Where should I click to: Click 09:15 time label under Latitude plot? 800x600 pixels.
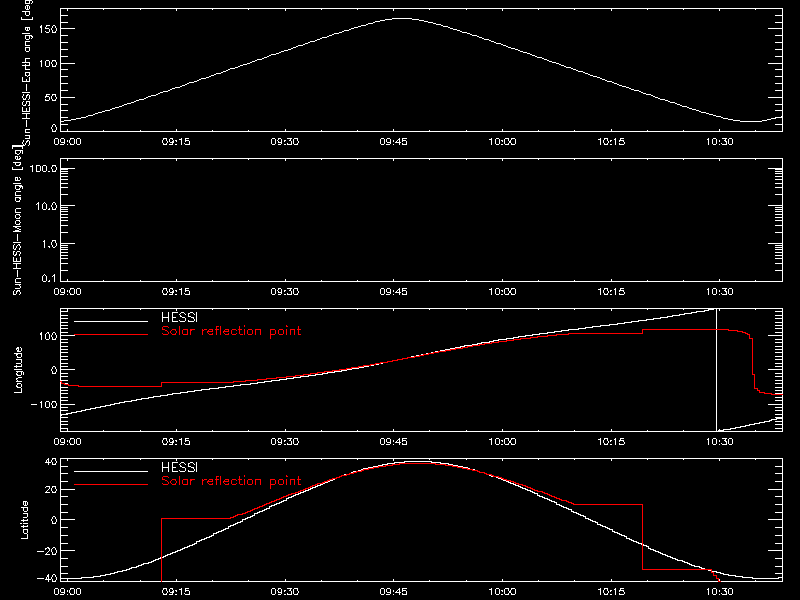tap(176, 592)
